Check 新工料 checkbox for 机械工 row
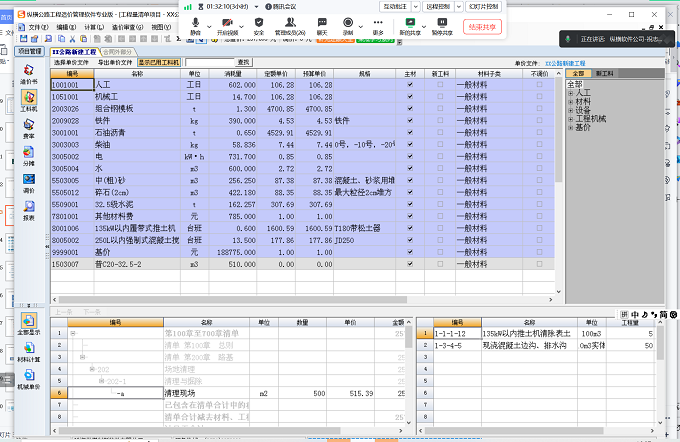Screen dimensions: 680x442 tap(440, 97)
